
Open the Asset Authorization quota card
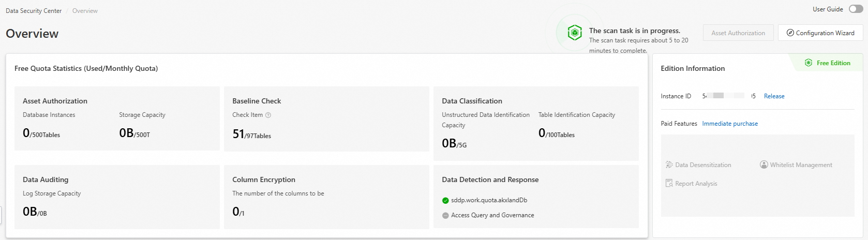pyautogui.click(x=117, y=118)
